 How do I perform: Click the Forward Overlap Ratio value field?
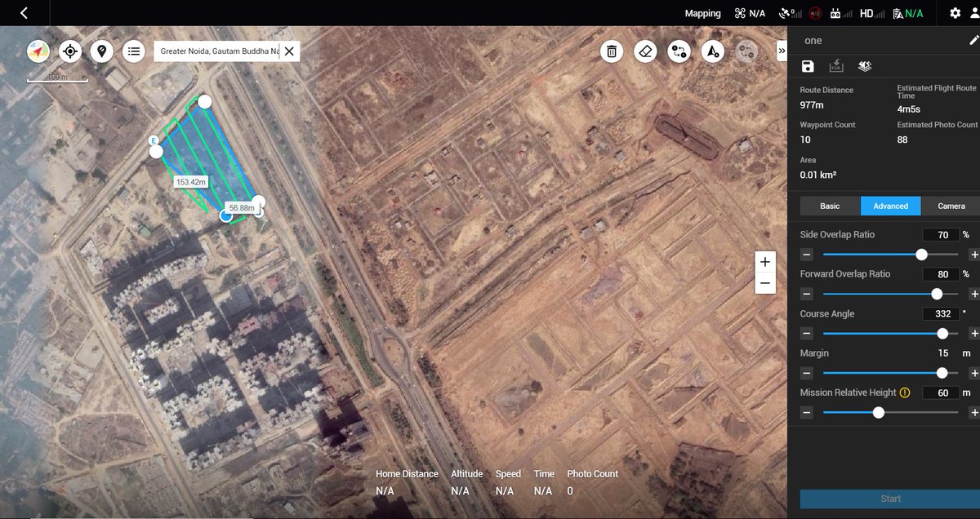942,274
